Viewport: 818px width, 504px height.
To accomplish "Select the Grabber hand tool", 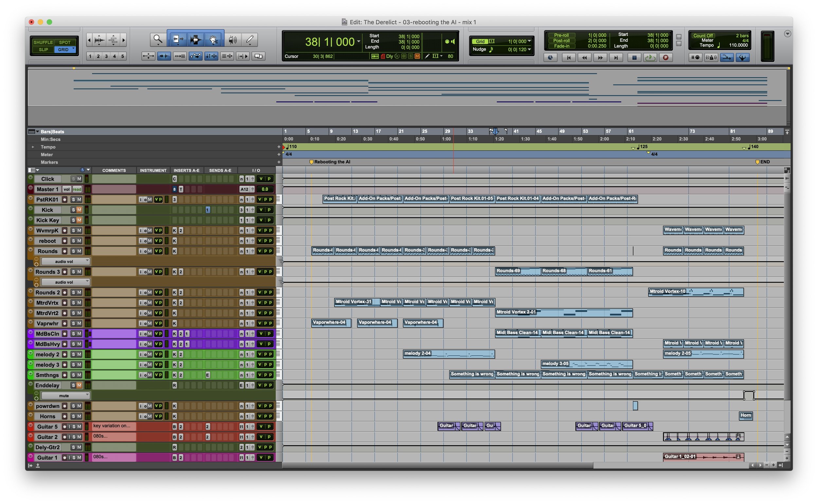I will coord(214,39).
